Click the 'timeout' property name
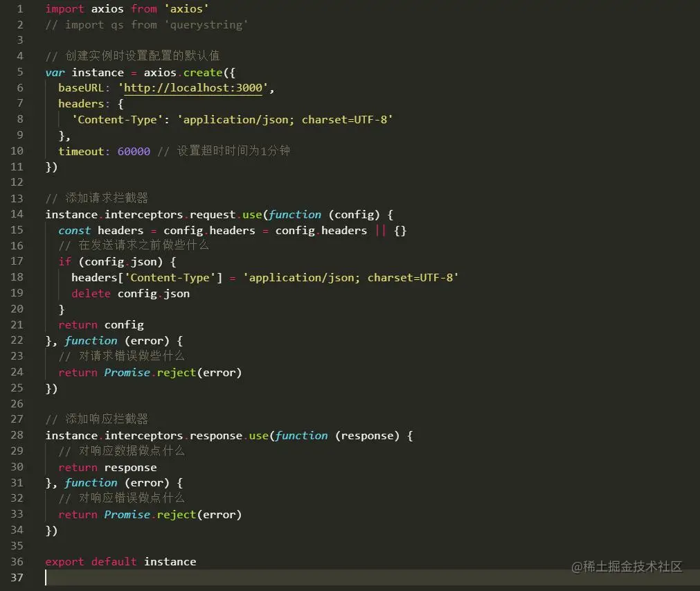700x591 pixels. [x=81, y=152]
